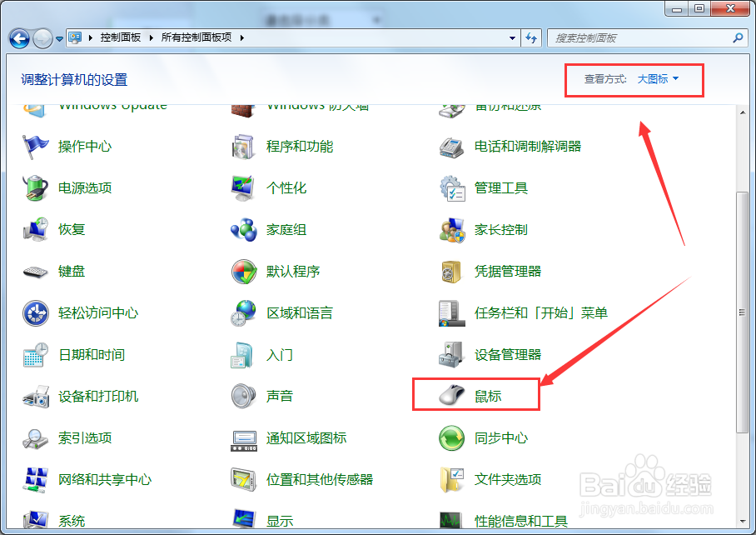Open the 系统 (System) panel
Screen dimensions: 756x535
tap(72, 519)
